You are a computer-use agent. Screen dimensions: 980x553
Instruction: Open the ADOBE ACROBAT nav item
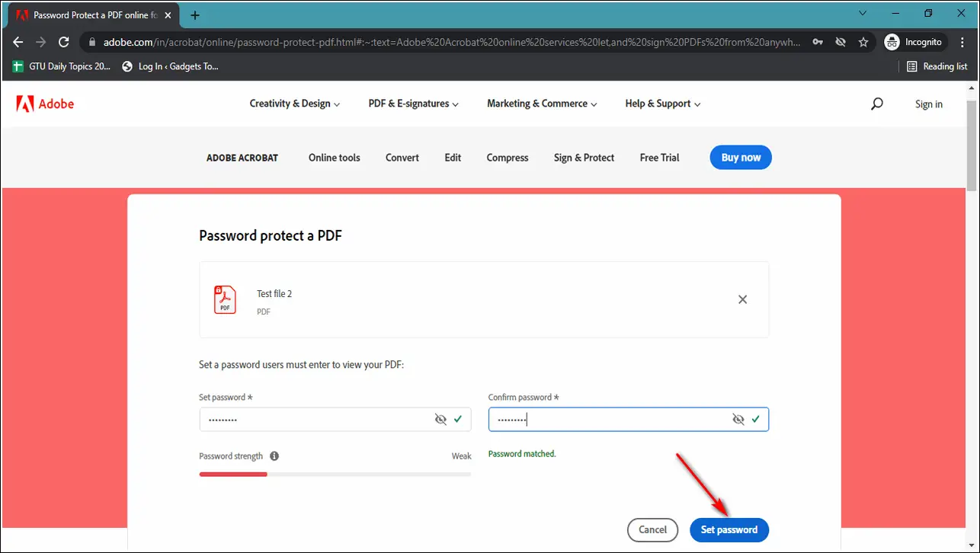point(242,158)
